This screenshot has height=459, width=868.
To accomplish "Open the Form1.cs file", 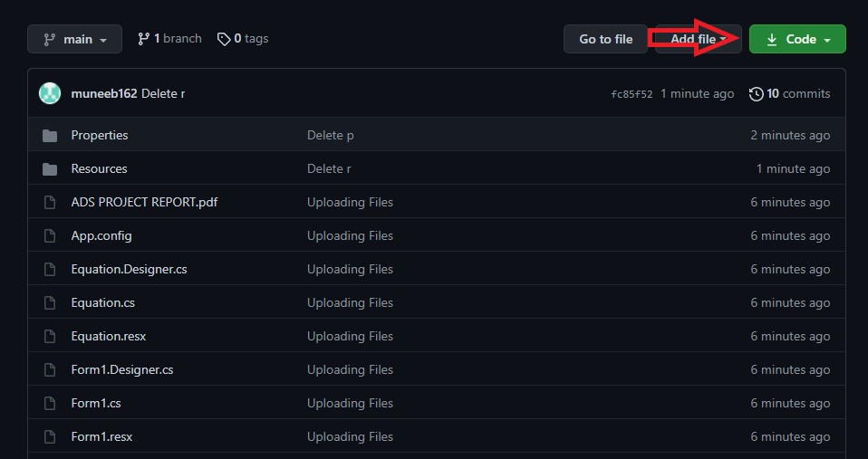I will coord(96,403).
